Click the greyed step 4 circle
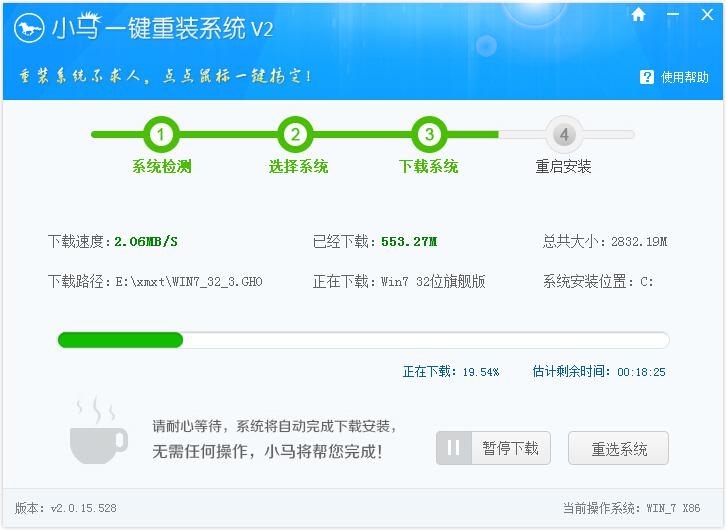Screen dimensions: 726x530 coord(563,134)
